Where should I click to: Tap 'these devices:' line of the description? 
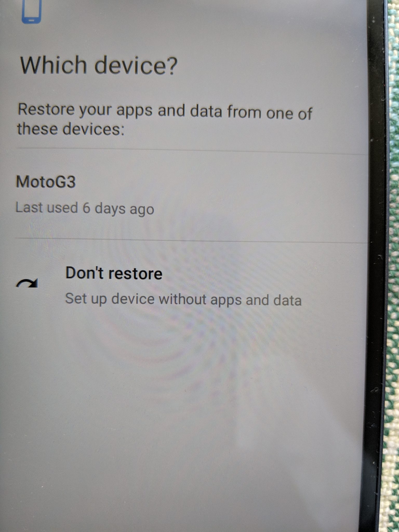tap(71, 129)
